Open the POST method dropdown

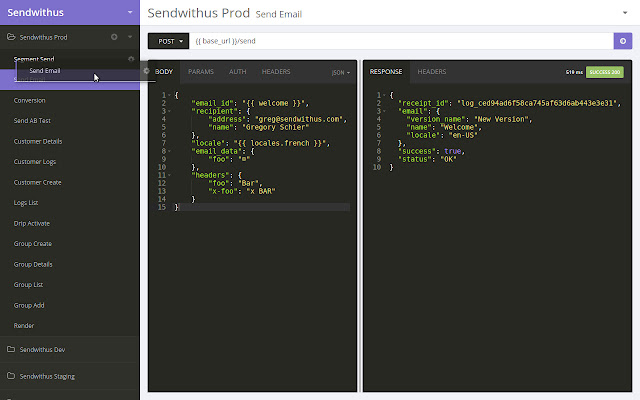click(x=167, y=41)
